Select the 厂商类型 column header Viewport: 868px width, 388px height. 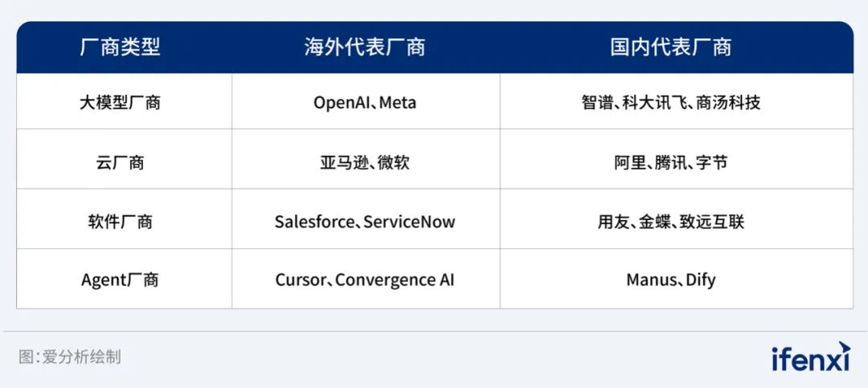click(120, 47)
